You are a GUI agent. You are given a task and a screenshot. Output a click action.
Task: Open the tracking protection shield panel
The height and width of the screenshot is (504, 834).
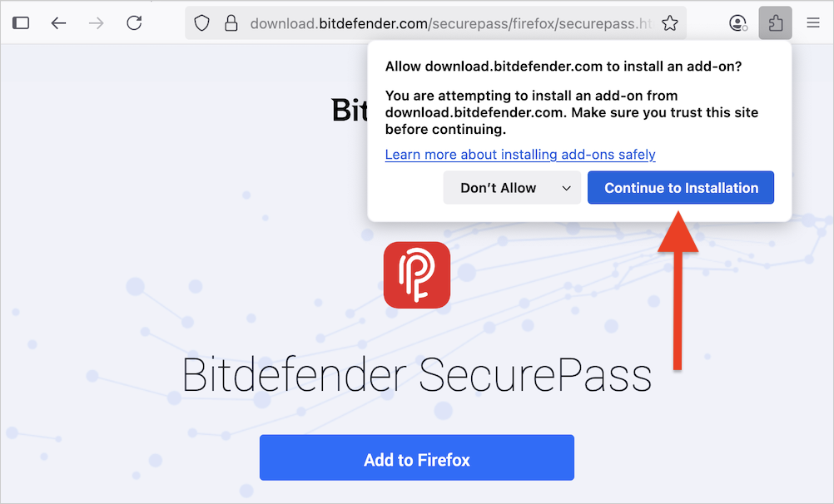[x=201, y=23]
